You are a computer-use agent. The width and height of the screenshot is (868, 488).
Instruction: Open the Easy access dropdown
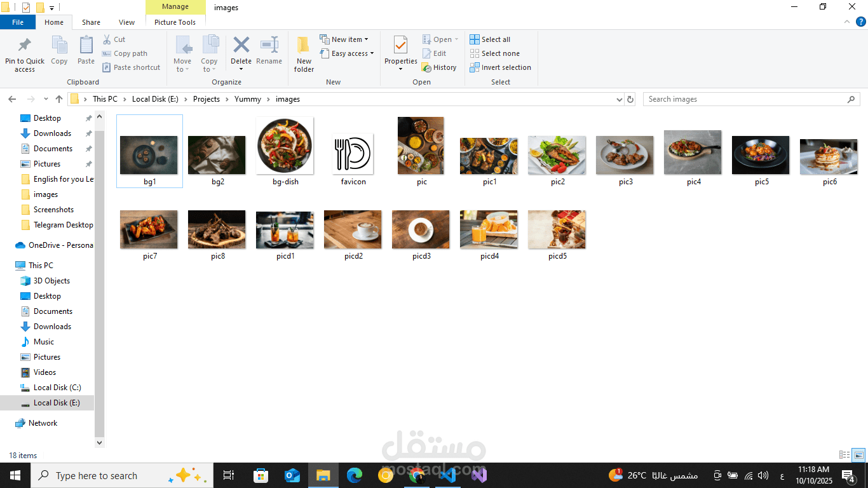(x=346, y=53)
